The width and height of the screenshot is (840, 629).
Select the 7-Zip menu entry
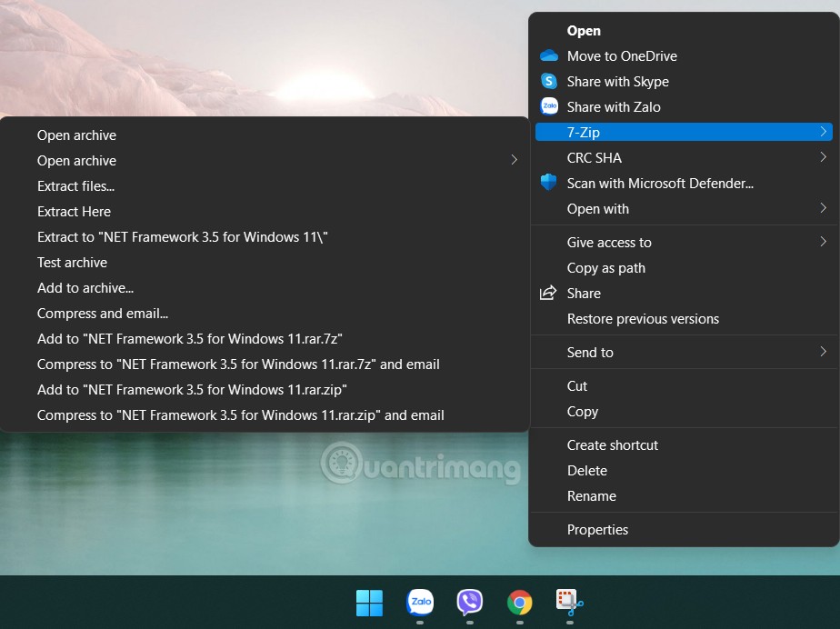click(684, 132)
